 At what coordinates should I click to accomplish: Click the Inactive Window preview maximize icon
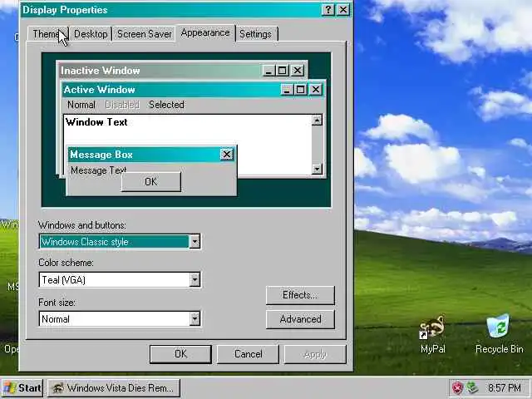pyautogui.click(x=282, y=71)
